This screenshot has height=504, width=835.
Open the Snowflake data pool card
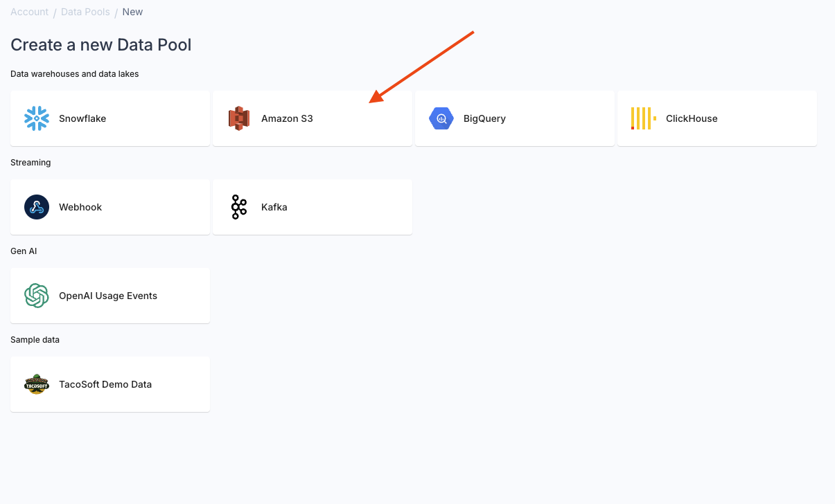109,118
